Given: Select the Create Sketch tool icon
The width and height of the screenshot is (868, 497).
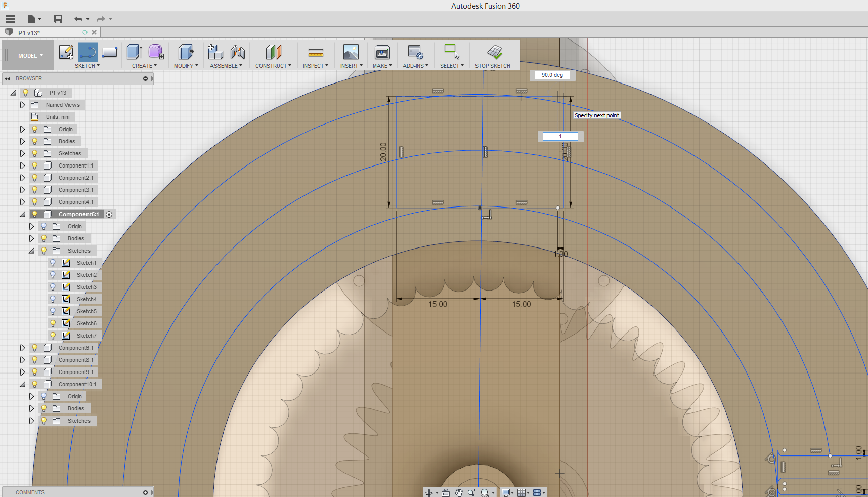Looking at the screenshot, I should click(x=66, y=52).
